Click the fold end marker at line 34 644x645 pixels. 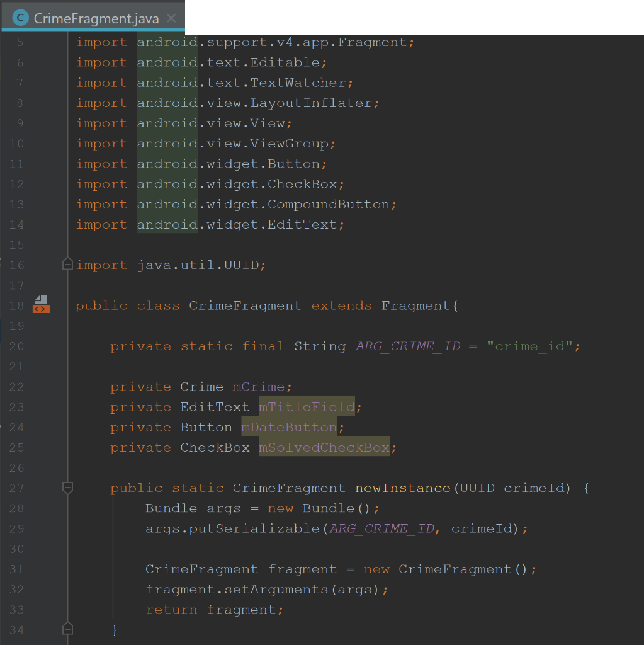pos(67,629)
